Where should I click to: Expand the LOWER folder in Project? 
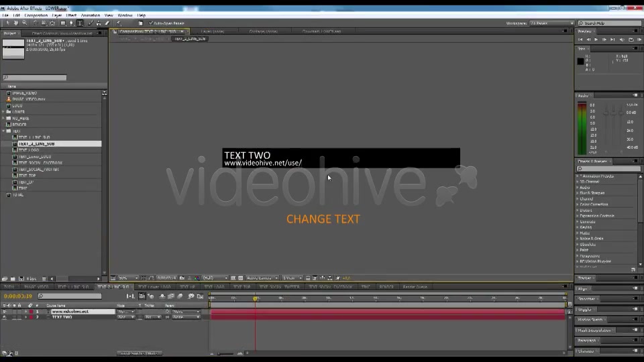click(x=4, y=112)
